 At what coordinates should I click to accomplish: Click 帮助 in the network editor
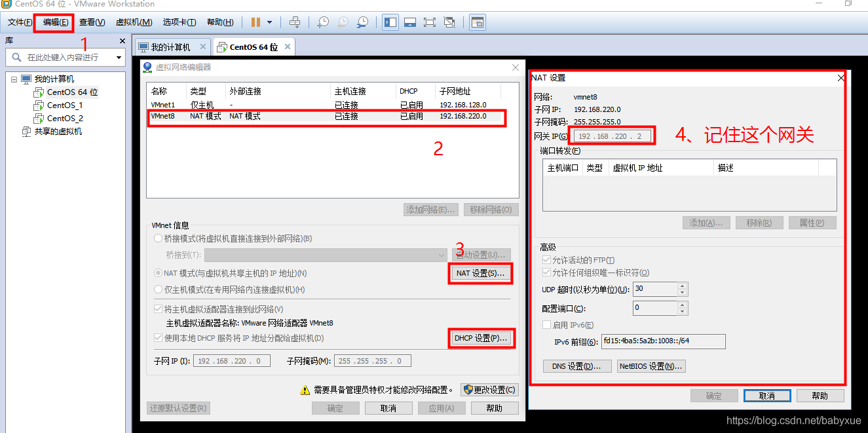tap(495, 408)
